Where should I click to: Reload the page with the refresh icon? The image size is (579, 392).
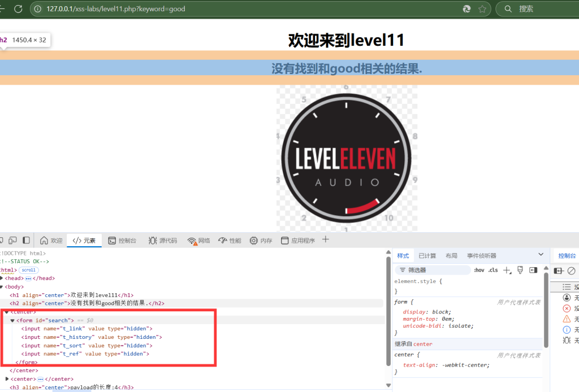pyautogui.click(x=18, y=9)
